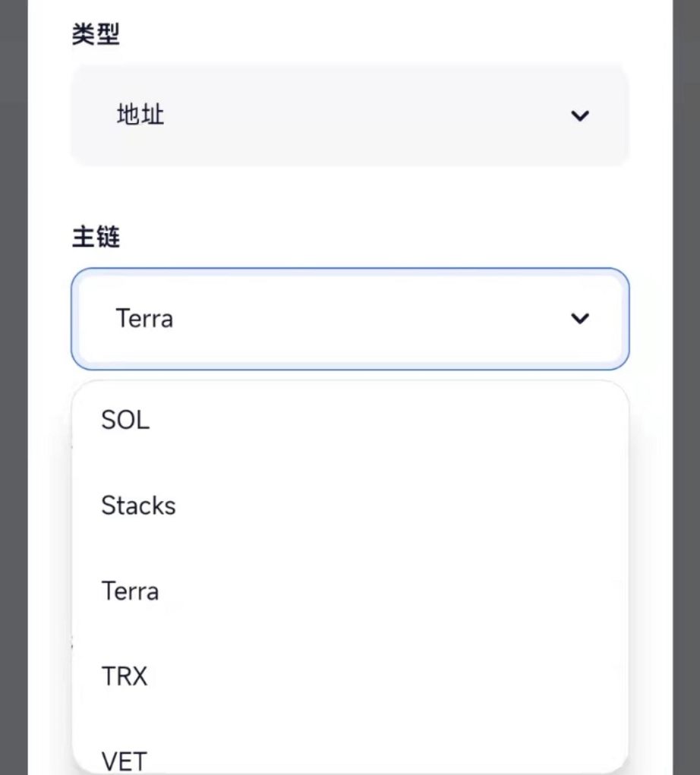This screenshot has height=775, width=700.
Task: Pick TRX from the chain options
Action: tap(125, 676)
